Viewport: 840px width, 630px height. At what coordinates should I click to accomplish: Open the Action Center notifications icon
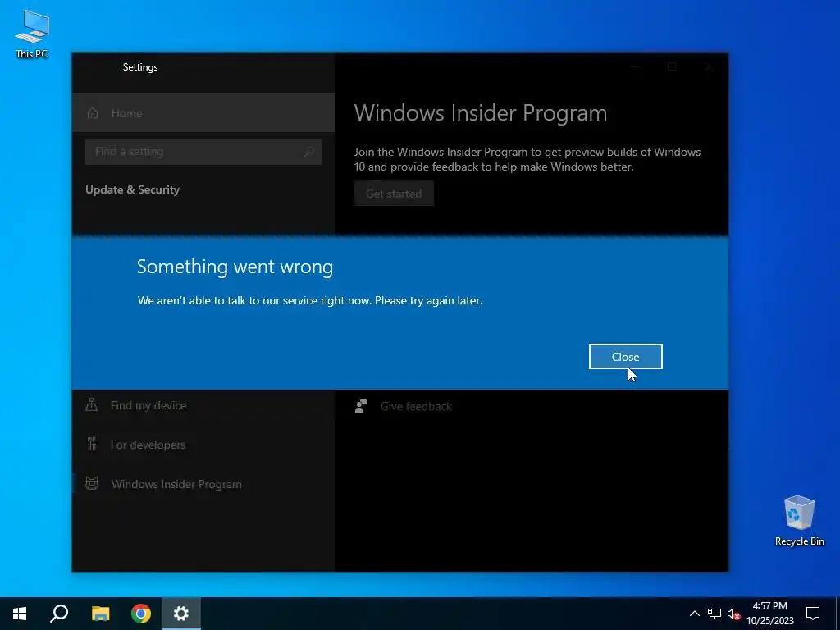point(813,614)
